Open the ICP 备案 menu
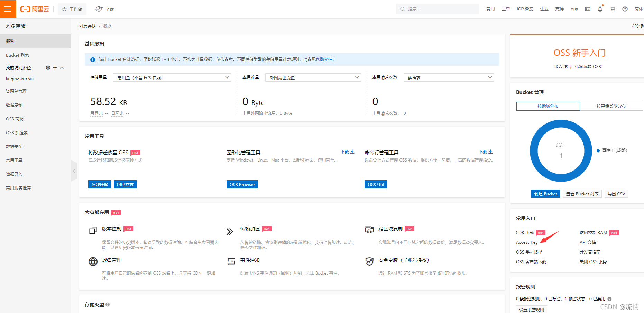 [525, 9]
